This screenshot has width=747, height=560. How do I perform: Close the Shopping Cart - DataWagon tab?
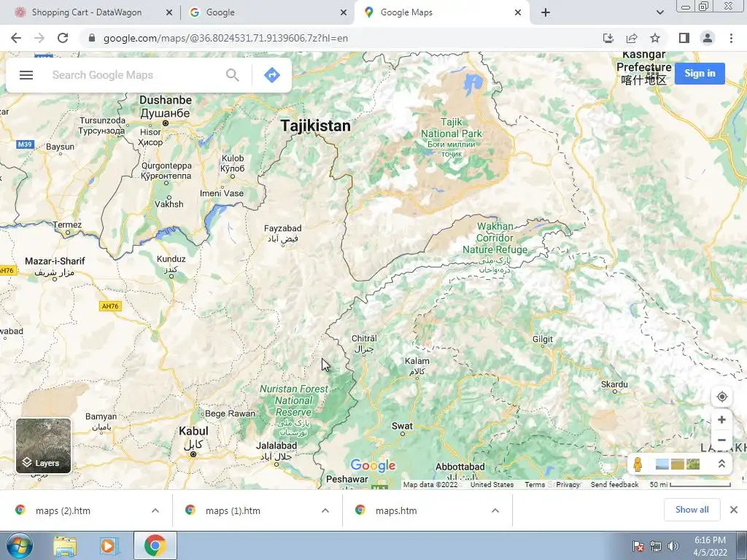coord(169,13)
